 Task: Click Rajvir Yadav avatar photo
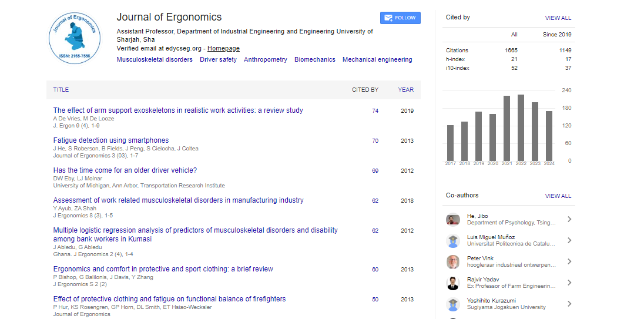pyautogui.click(x=452, y=283)
